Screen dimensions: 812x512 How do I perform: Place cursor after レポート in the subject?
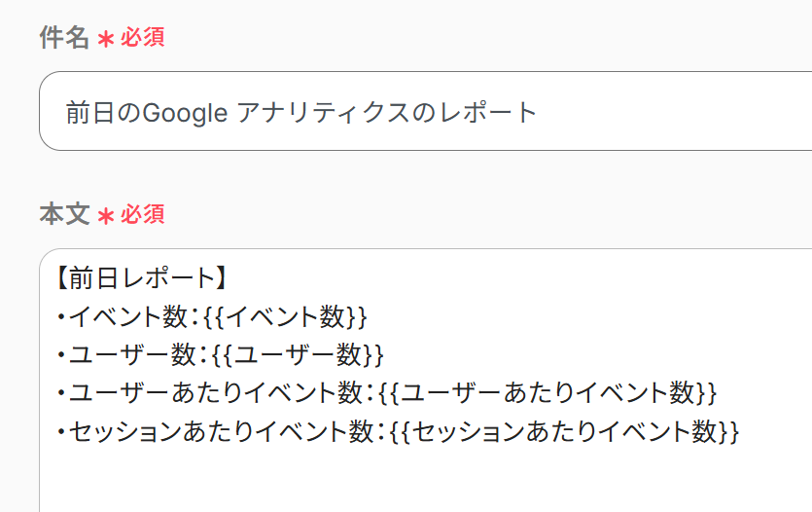point(539,112)
